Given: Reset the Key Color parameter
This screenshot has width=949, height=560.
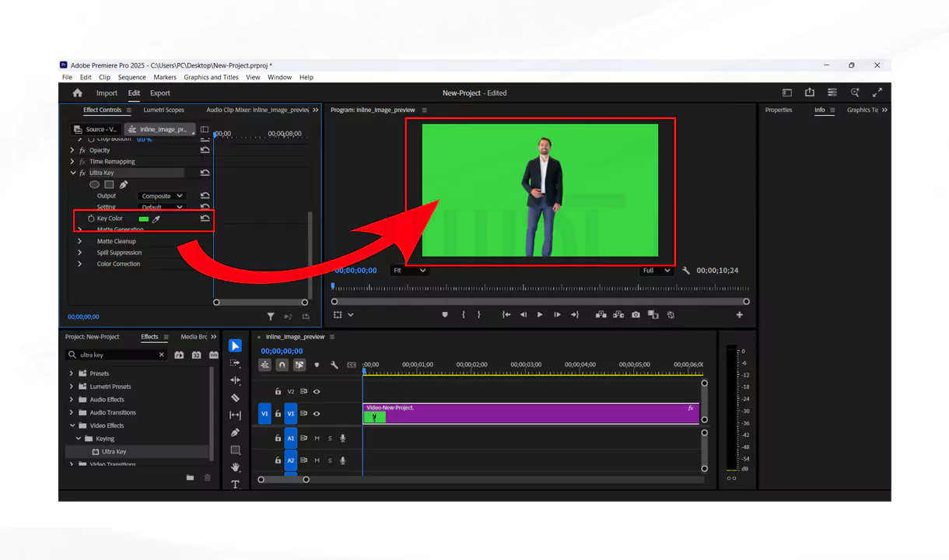Looking at the screenshot, I should click(x=205, y=219).
